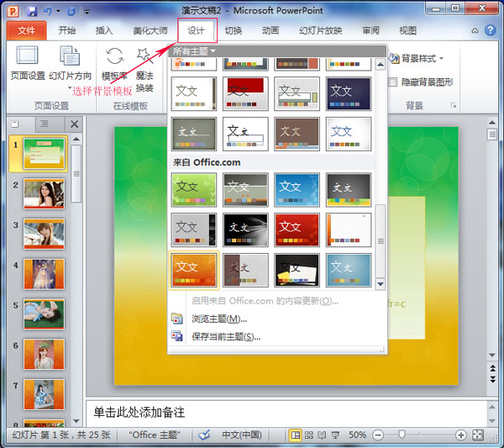Switch to the Transitions (切换) tab
504x448 pixels.
tap(233, 30)
